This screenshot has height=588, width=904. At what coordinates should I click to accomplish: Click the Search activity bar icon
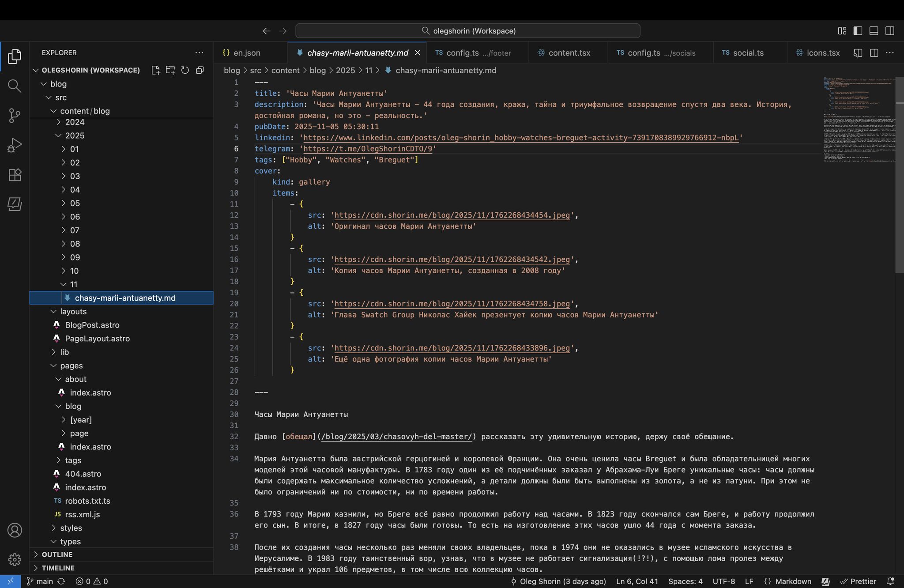pos(15,86)
